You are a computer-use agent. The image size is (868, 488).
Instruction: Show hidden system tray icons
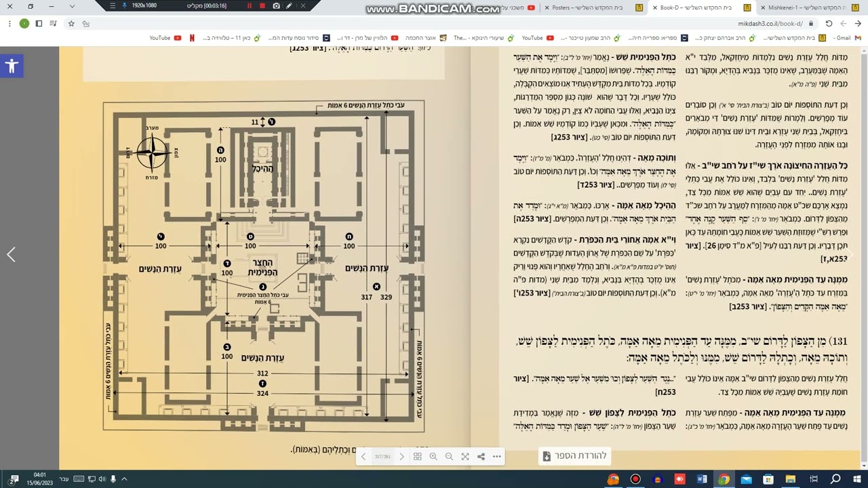coord(124,479)
